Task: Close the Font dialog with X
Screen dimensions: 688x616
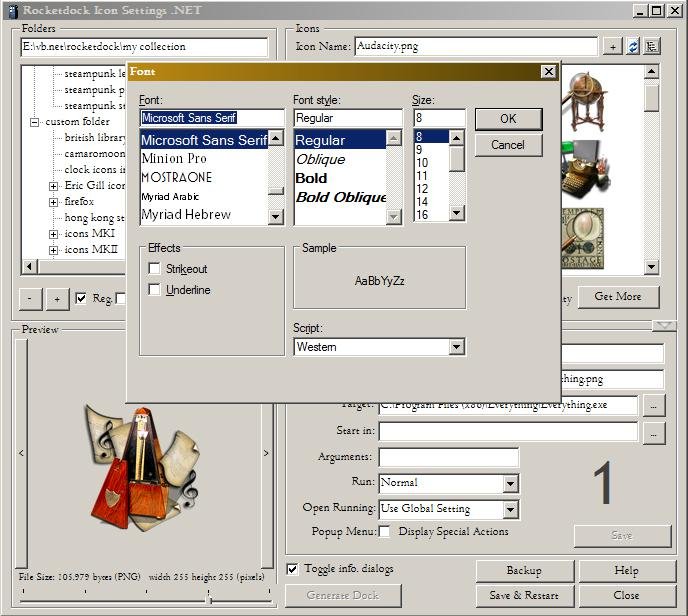Action: pos(548,72)
